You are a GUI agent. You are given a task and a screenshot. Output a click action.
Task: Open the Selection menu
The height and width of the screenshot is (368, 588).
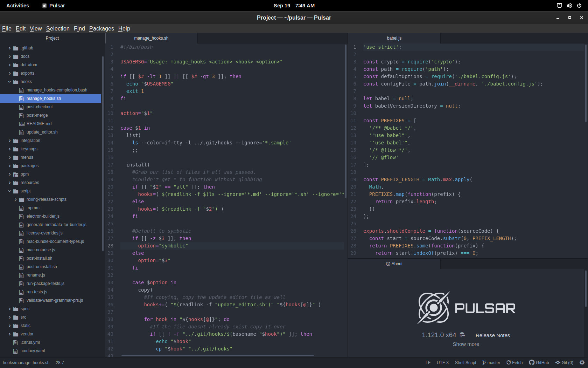pos(58,28)
